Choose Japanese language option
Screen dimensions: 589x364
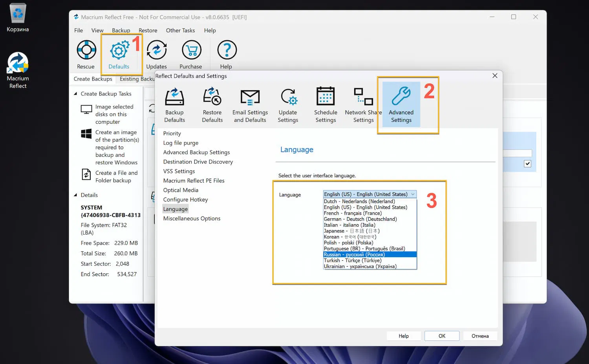click(x=369, y=231)
